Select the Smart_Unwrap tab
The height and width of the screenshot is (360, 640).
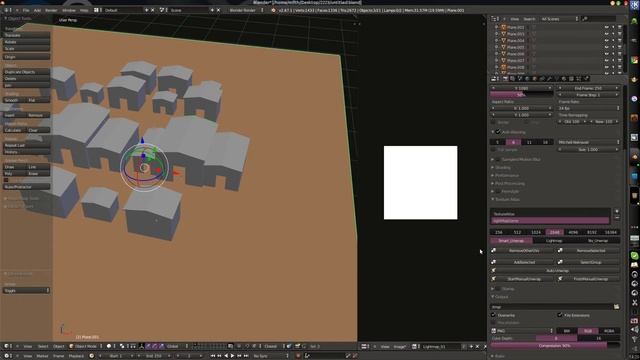(x=511, y=241)
